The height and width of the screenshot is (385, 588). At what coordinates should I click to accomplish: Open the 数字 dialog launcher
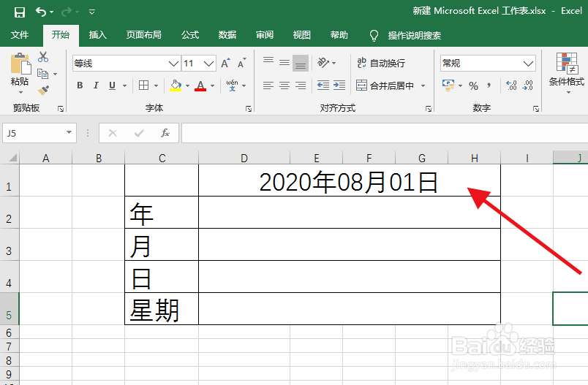(x=536, y=109)
